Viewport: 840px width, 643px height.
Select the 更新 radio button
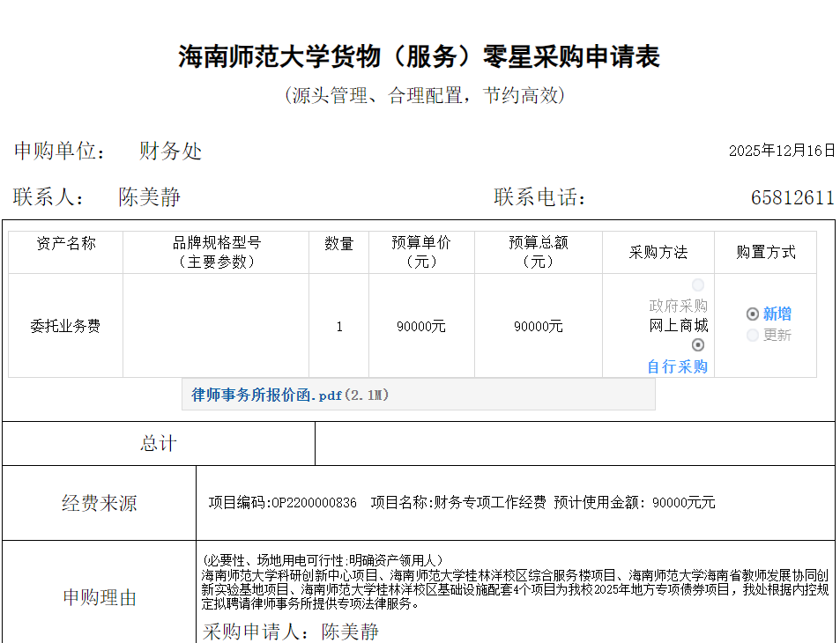point(752,335)
